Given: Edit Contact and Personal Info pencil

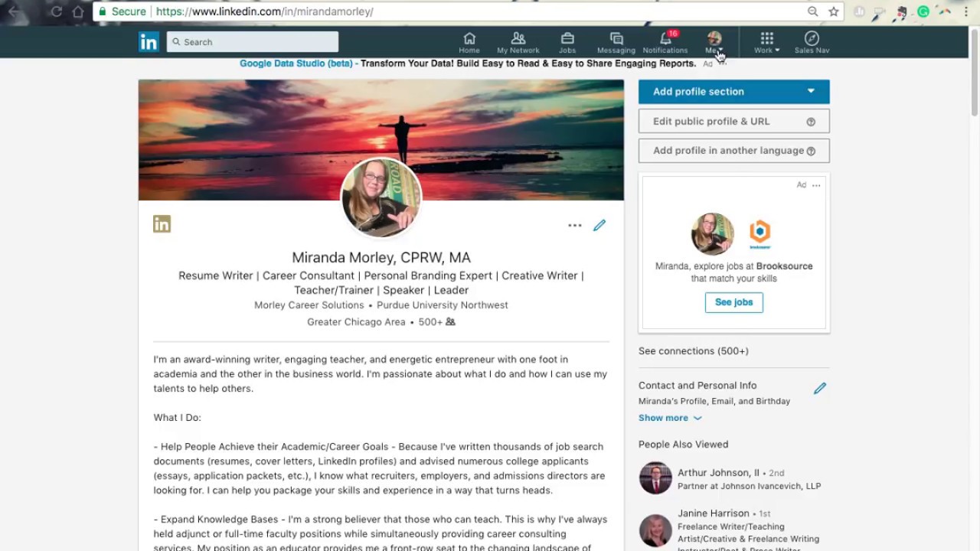Looking at the screenshot, I should tap(820, 389).
